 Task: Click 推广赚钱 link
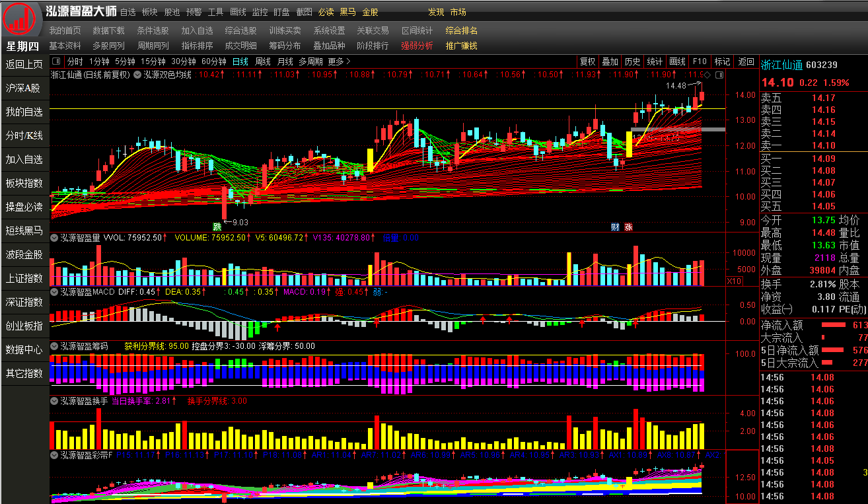461,46
